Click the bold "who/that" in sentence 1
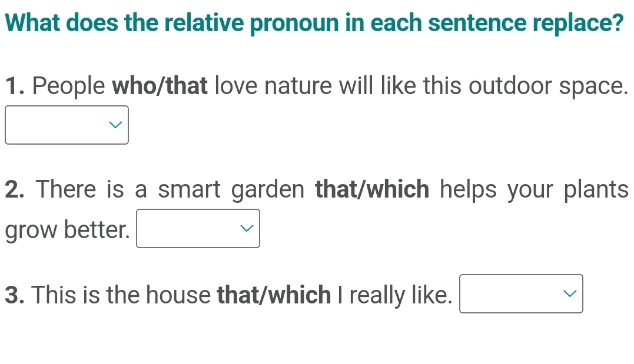Viewport: 634px width, 364px height. pos(160,87)
